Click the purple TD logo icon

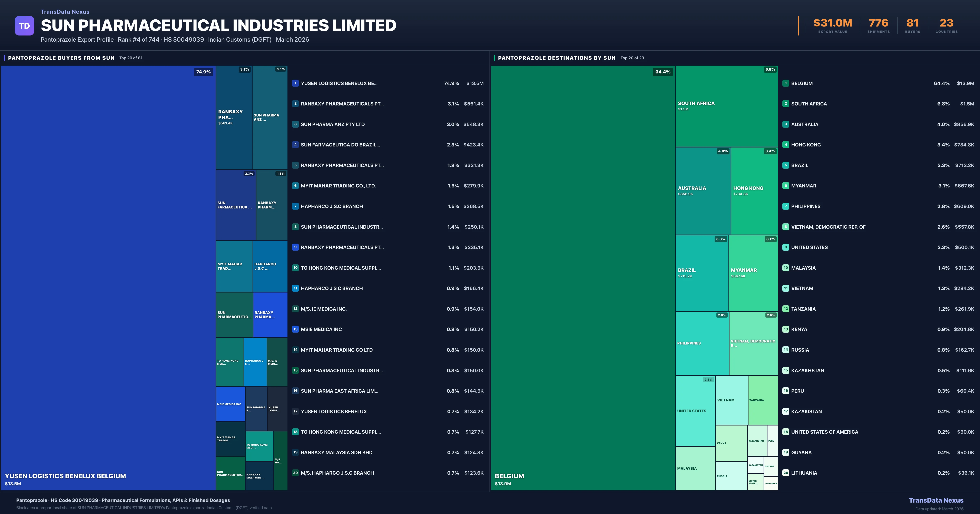click(x=24, y=26)
